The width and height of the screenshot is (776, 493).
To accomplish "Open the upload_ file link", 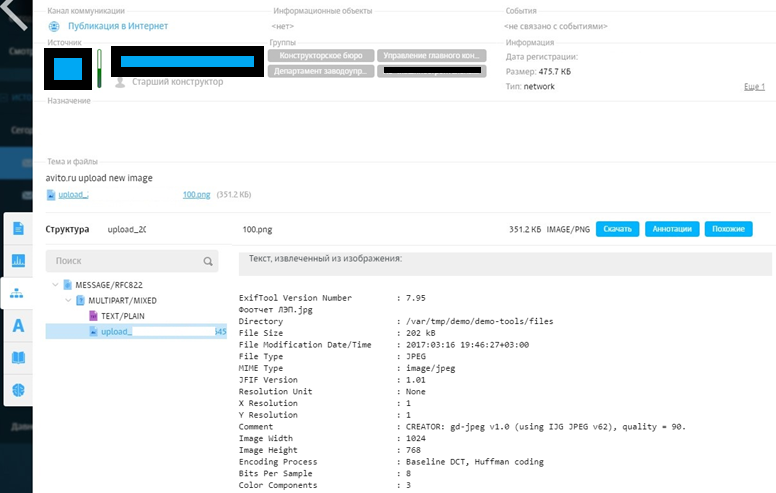I will [x=73, y=195].
